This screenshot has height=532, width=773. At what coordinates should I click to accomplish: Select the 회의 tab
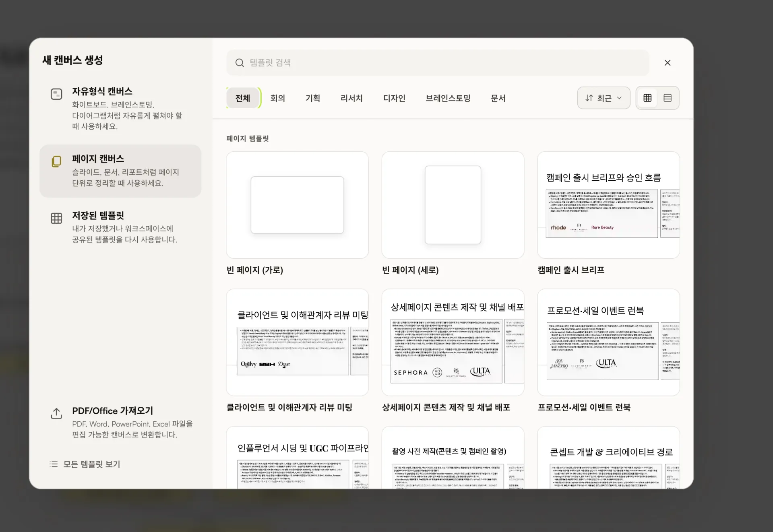click(277, 98)
